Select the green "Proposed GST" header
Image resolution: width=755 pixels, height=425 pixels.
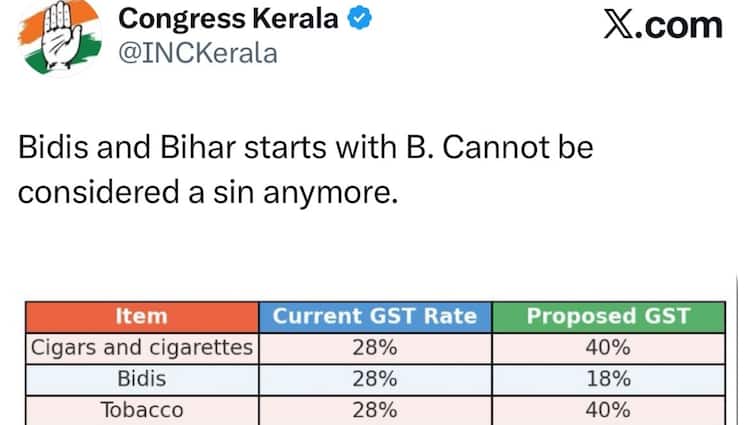point(608,317)
